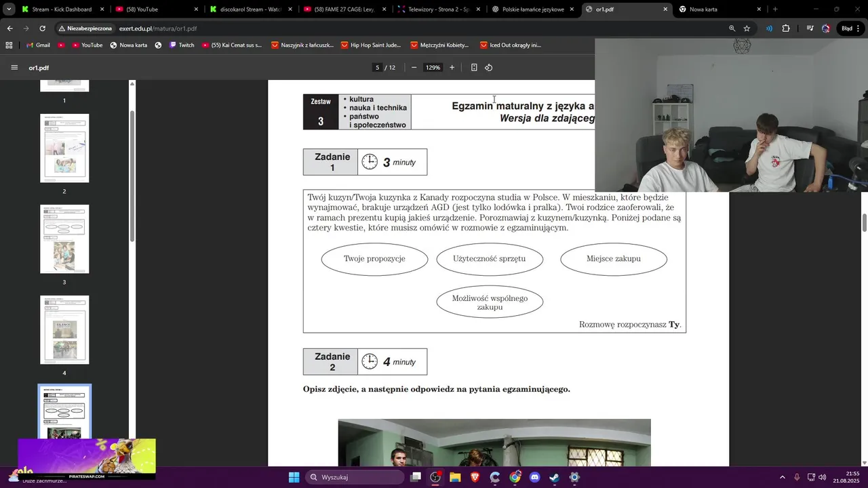Open the Naszyjnik z łańcuszk bookmark
The width and height of the screenshot is (868, 488).
[302, 45]
